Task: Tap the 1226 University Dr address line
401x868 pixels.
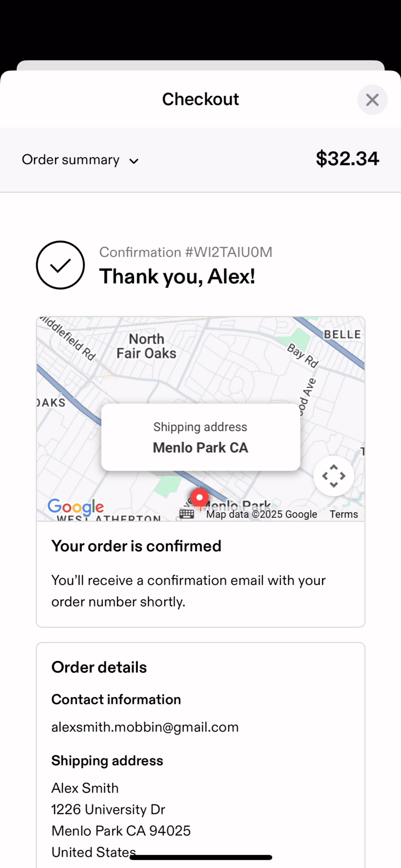Action: pos(108,809)
